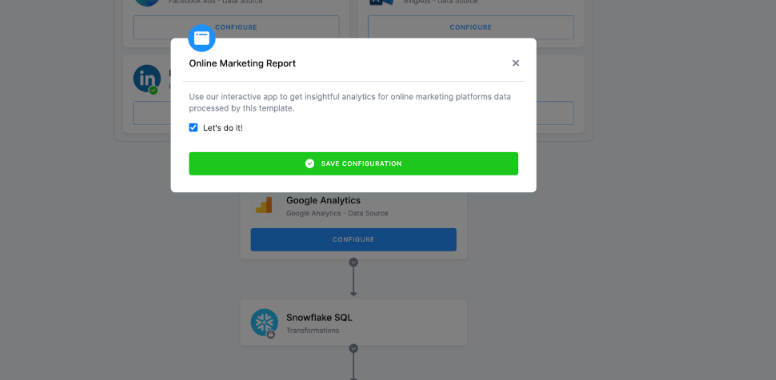Click chevron connector below Snowflake SQL card
This screenshot has height=380, width=776.
(353, 348)
